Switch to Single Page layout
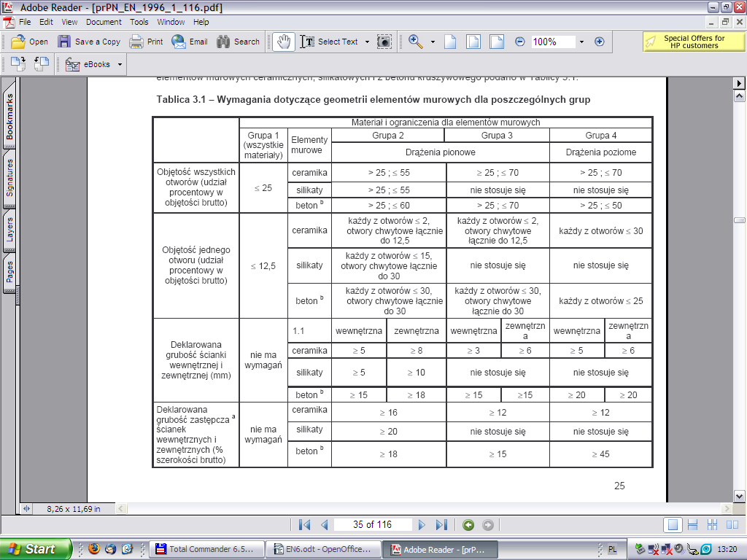Viewport: 747px width, 560px height. click(x=673, y=525)
